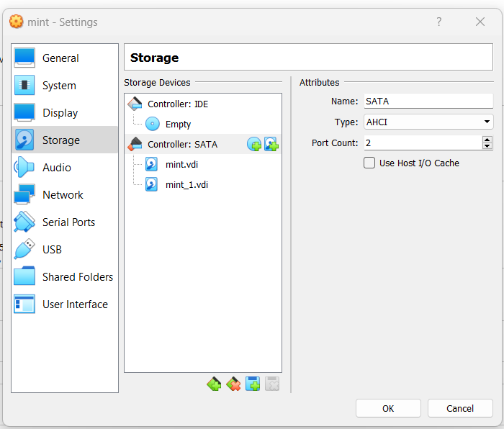Select the Storage settings page
504x429 pixels.
coord(65,140)
